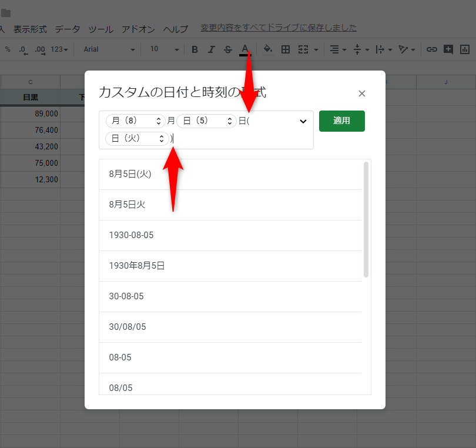
Task: Click the green 適用 button
Action: click(x=342, y=121)
